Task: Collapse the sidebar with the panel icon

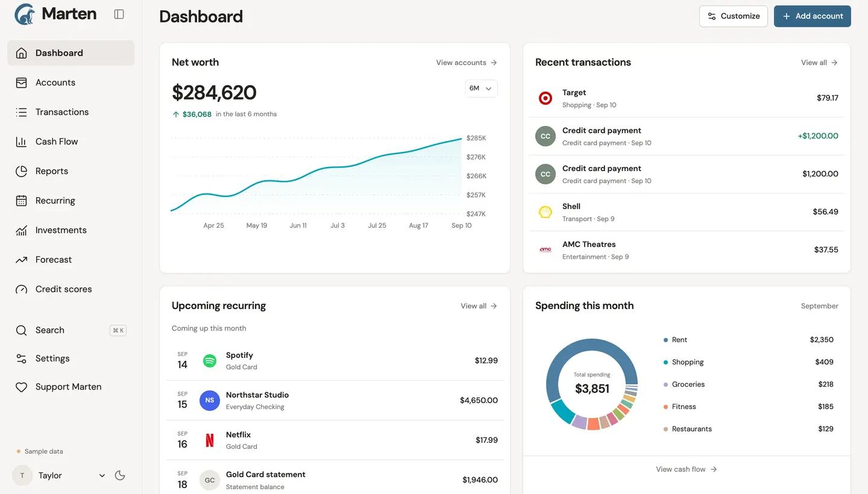Action: pyautogui.click(x=119, y=14)
